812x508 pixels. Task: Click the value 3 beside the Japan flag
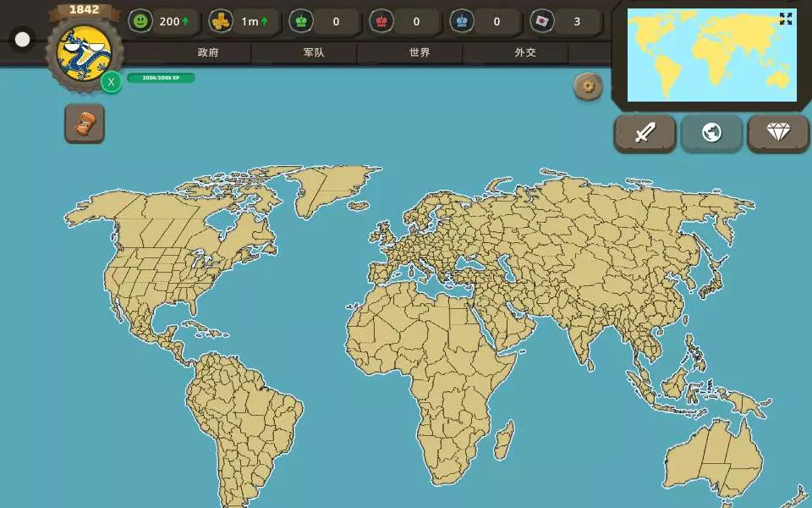pos(577,21)
